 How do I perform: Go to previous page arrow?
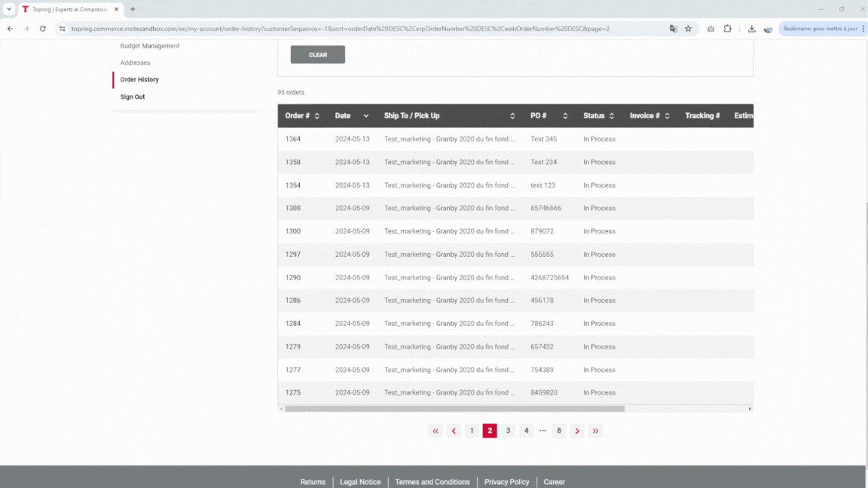click(454, 431)
